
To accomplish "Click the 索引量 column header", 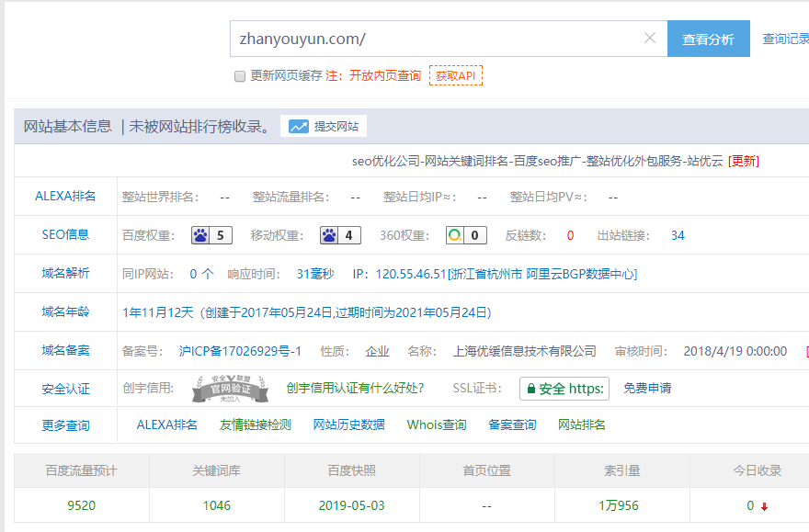I will tap(621, 470).
